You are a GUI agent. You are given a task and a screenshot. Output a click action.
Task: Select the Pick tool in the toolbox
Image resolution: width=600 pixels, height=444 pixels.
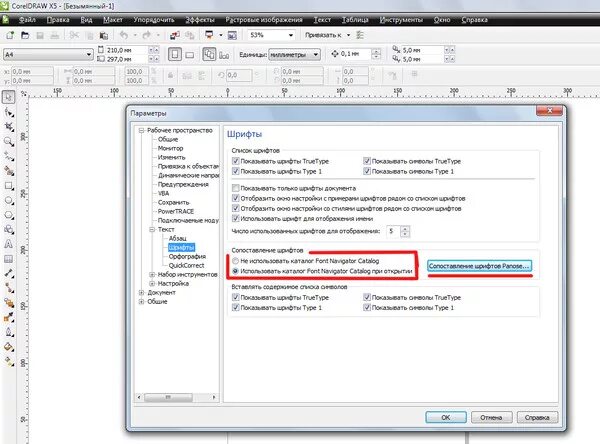click(9, 97)
